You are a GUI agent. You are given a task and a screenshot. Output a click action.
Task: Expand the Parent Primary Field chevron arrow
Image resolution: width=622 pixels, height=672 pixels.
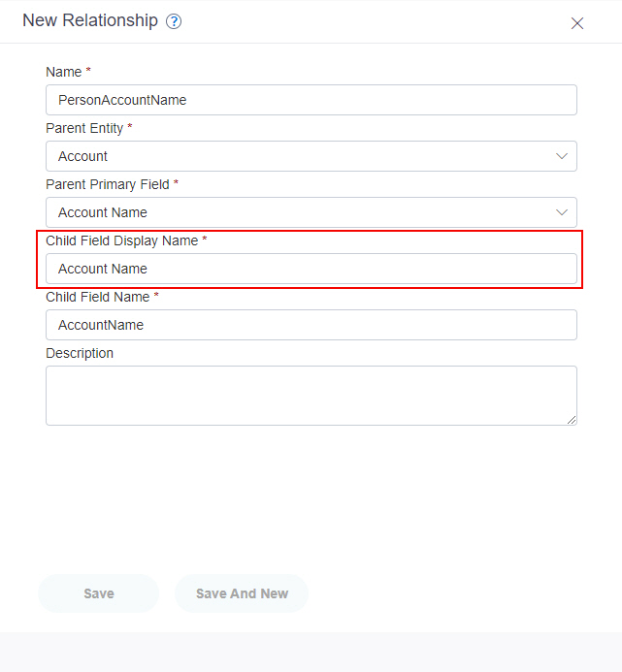point(562,212)
